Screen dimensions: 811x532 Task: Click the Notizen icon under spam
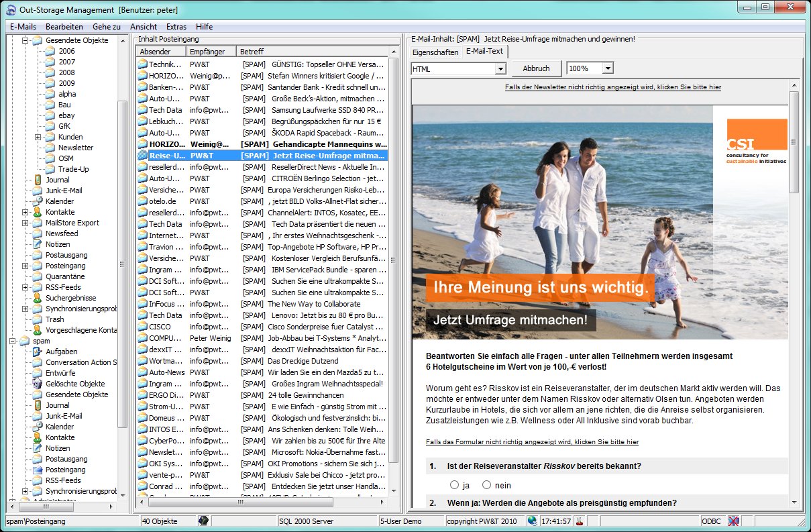tap(37, 448)
